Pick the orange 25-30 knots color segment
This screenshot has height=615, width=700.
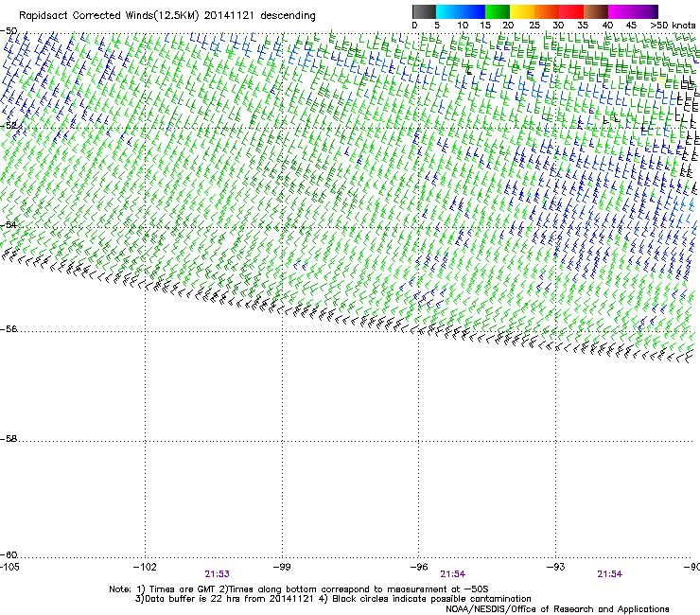[547, 11]
